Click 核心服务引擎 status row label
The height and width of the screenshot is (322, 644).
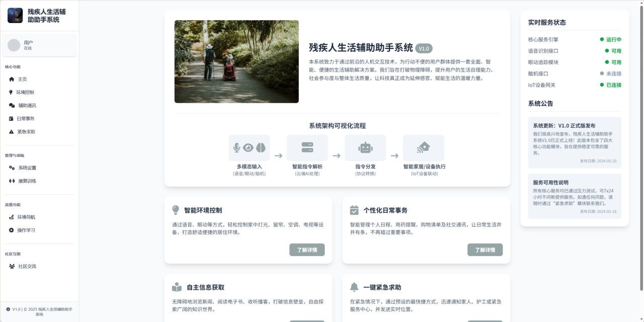pos(543,39)
